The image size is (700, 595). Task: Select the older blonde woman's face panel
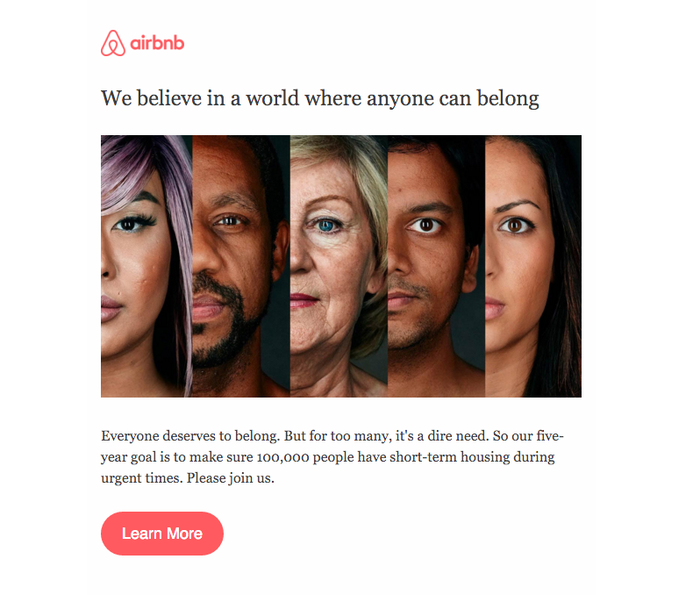pos(339,266)
